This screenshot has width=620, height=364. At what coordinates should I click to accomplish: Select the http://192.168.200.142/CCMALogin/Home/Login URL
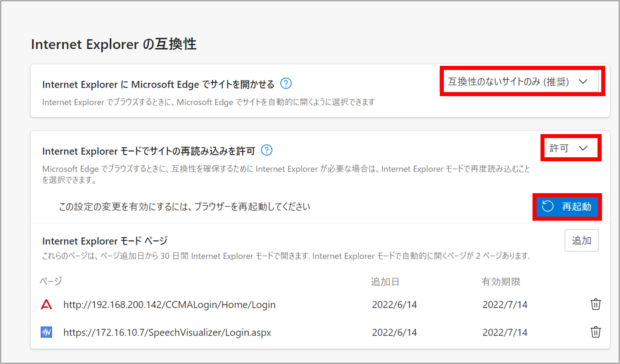(169, 305)
